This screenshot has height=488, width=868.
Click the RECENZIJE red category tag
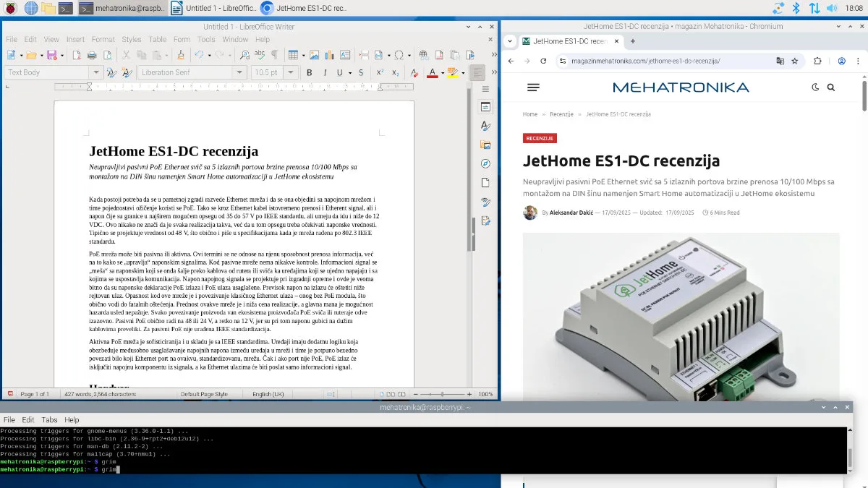point(540,138)
